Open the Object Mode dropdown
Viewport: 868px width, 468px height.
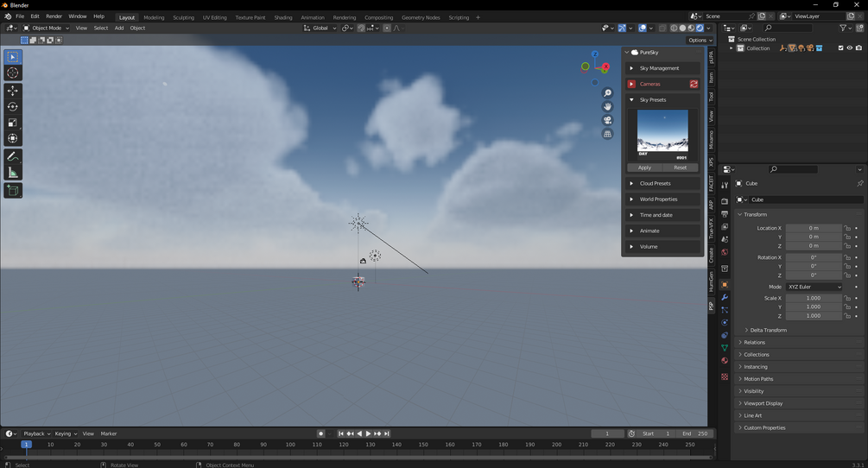(47, 28)
